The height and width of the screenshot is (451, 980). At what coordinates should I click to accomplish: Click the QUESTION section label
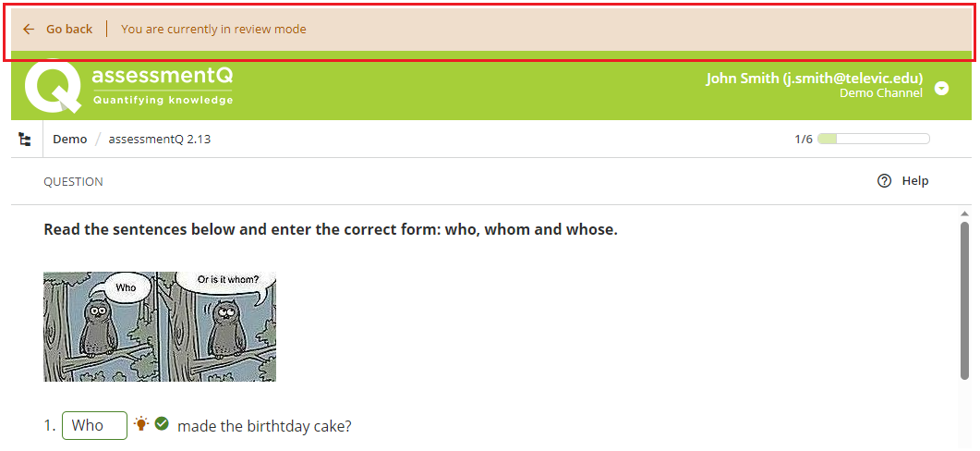click(73, 181)
